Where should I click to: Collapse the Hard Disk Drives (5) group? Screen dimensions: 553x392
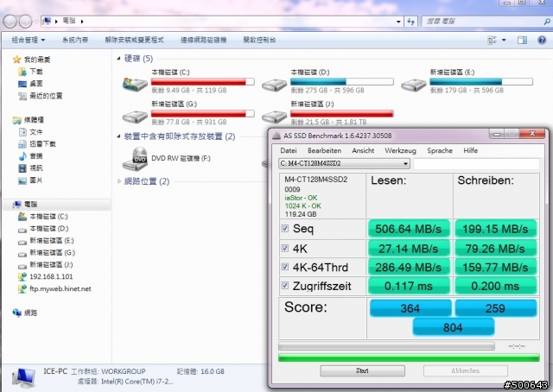[118, 59]
